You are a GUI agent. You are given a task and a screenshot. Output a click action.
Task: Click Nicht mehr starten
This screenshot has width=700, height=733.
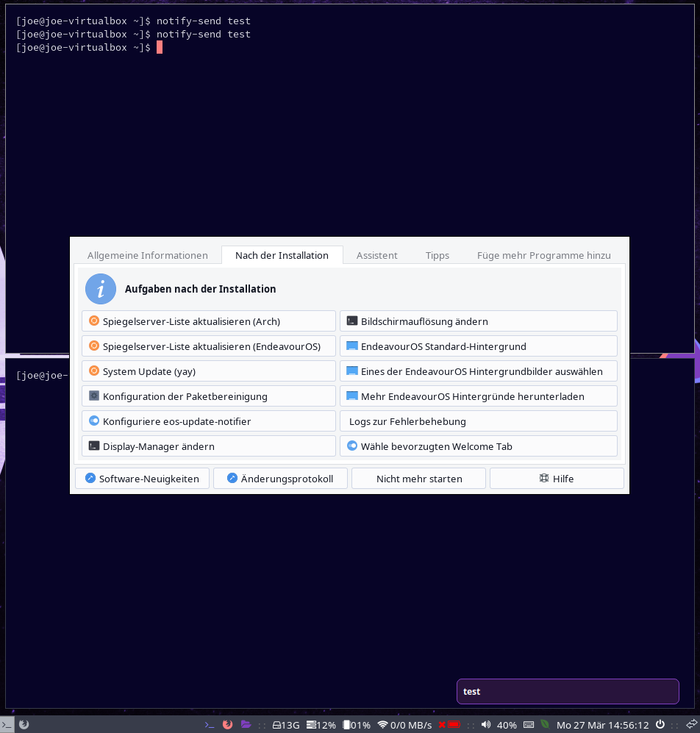click(x=418, y=478)
